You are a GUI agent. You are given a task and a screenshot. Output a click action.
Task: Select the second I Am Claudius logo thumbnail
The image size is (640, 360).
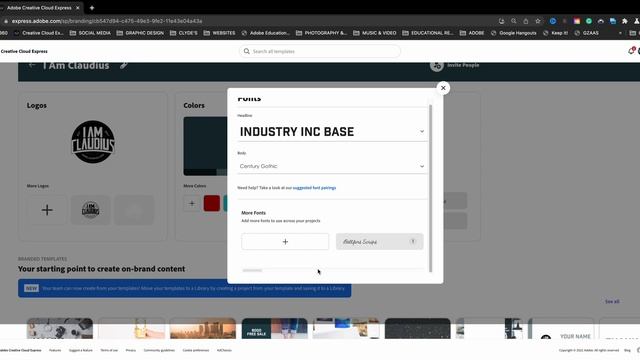coord(91,210)
